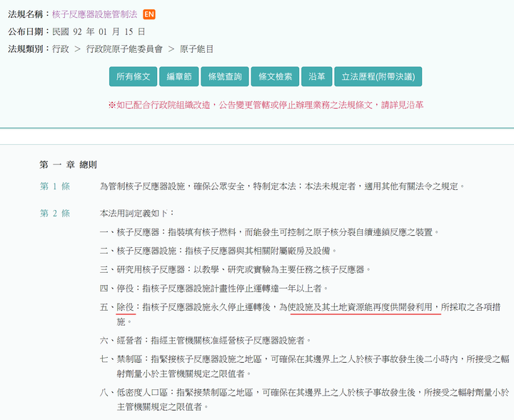Click the red notice about 行政院組織改造

[x=266, y=105]
